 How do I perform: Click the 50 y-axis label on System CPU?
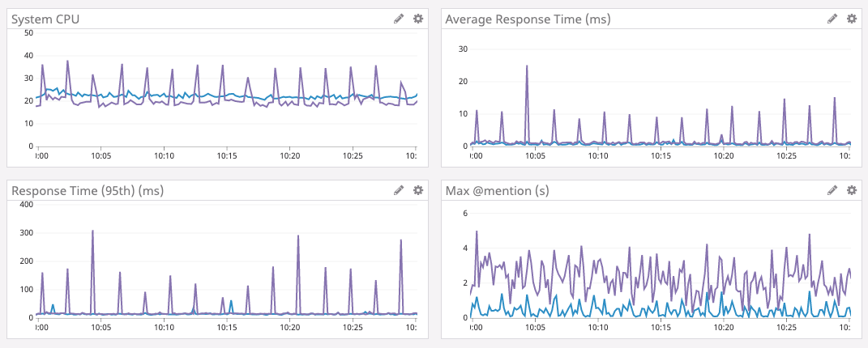click(x=28, y=33)
